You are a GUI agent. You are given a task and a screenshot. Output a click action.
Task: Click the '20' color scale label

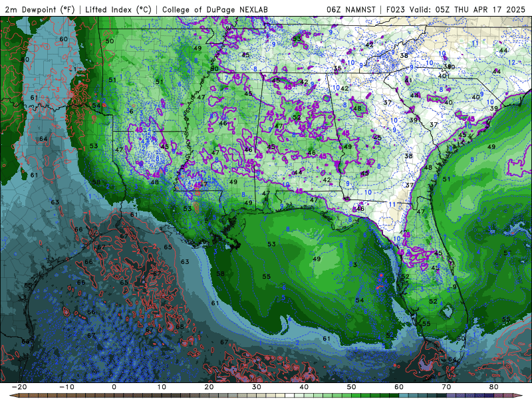[209, 387]
